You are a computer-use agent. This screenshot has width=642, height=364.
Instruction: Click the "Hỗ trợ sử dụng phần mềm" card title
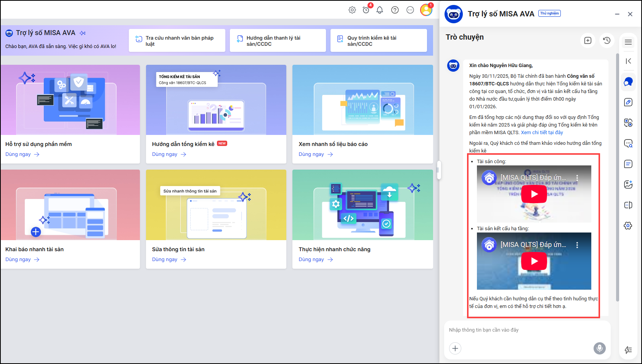pos(39,144)
